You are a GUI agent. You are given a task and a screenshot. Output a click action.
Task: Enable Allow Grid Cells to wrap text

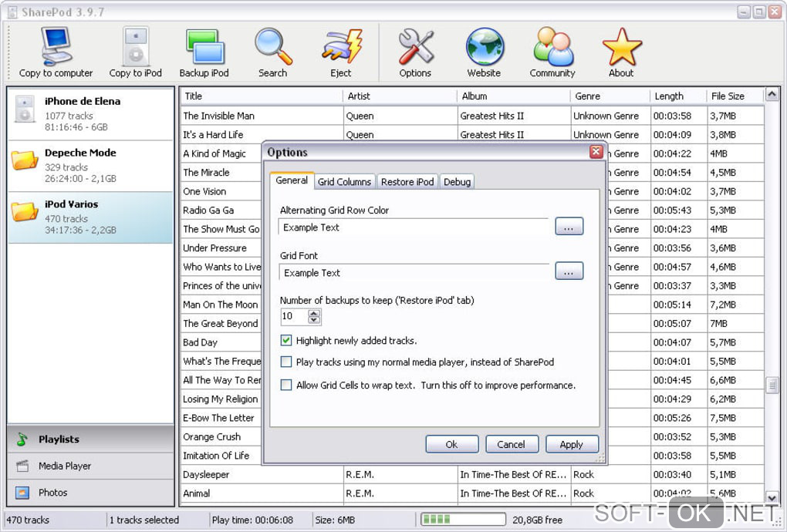(x=286, y=386)
